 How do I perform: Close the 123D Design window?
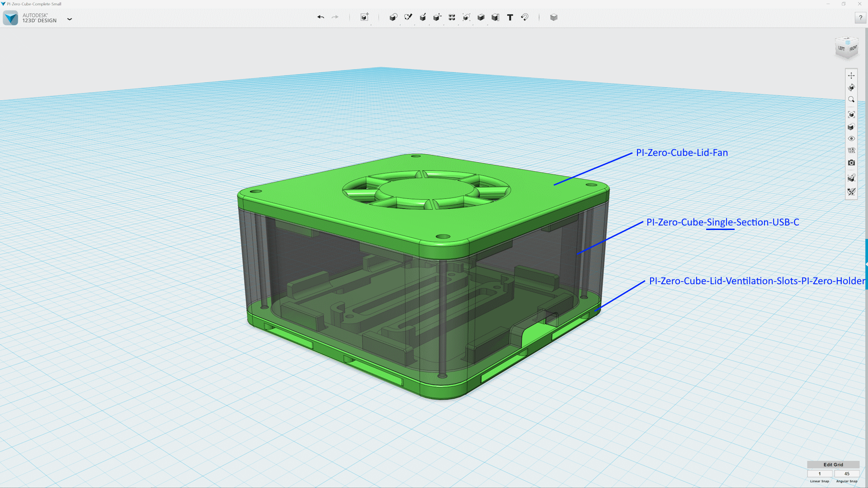[x=859, y=4]
